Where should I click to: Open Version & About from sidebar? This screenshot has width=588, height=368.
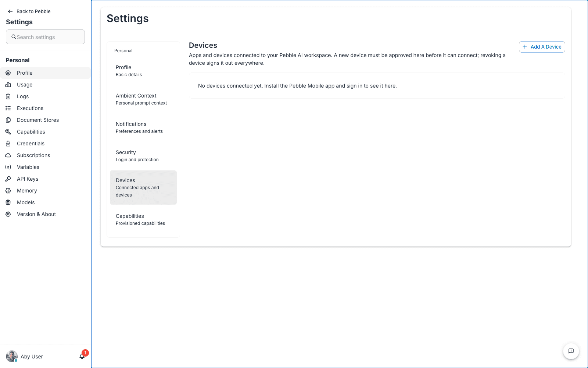pyautogui.click(x=45, y=214)
